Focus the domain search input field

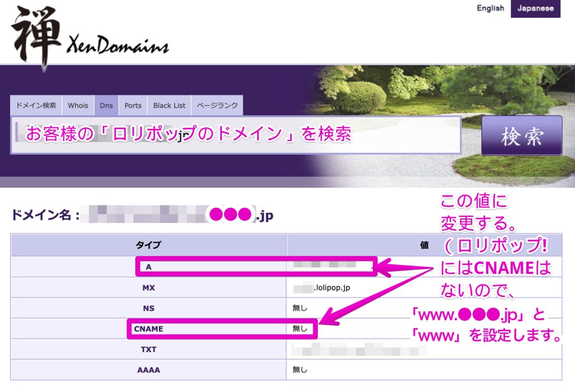(x=236, y=135)
